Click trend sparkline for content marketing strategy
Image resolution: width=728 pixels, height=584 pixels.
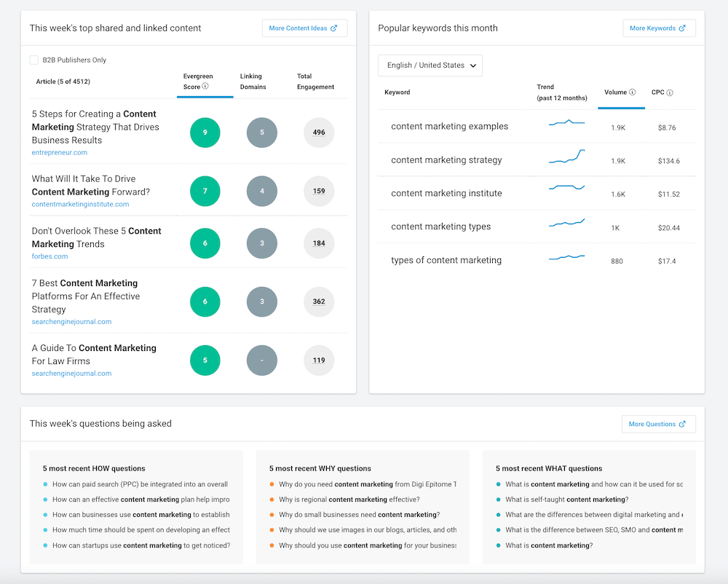[x=566, y=156]
